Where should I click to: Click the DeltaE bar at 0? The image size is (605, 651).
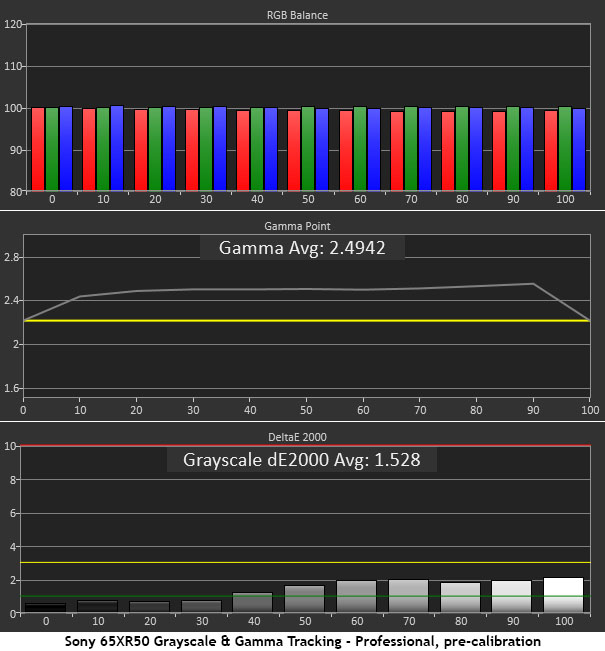pos(45,608)
